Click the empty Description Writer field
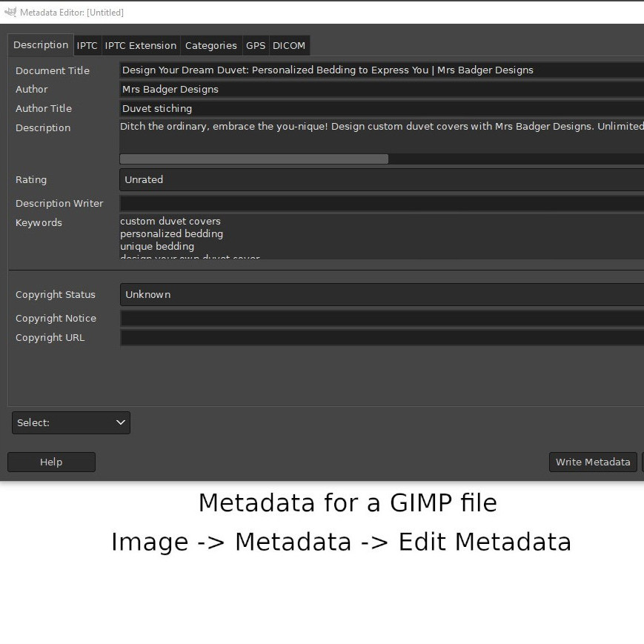The image size is (644, 644). 382,204
